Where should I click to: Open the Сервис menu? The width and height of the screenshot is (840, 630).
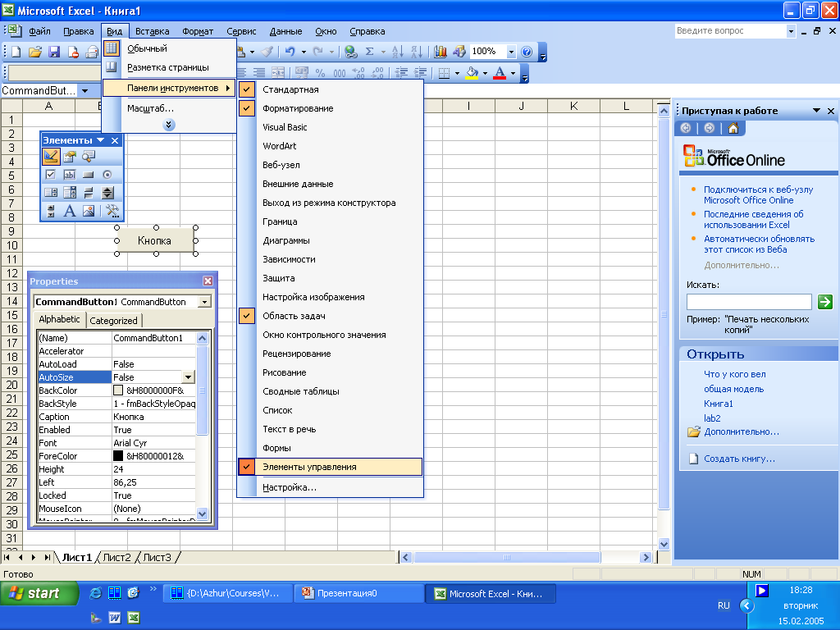[x=241, y=31]
